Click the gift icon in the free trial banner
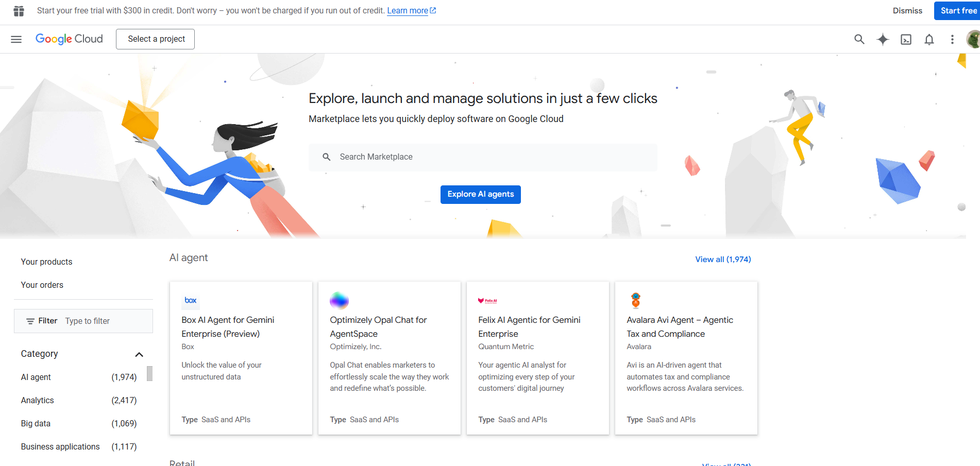The image size is (980, 466). click(19, 11)
